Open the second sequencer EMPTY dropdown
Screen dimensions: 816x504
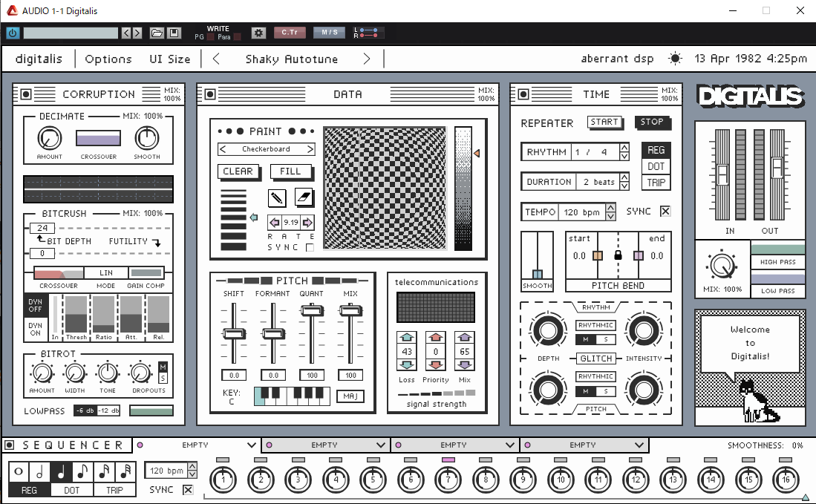click(x=381, y=445)
